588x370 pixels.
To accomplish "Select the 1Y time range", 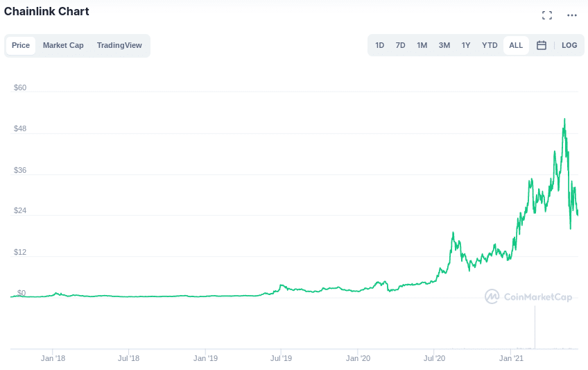I will pyautogui.click(x=465, y=45).
